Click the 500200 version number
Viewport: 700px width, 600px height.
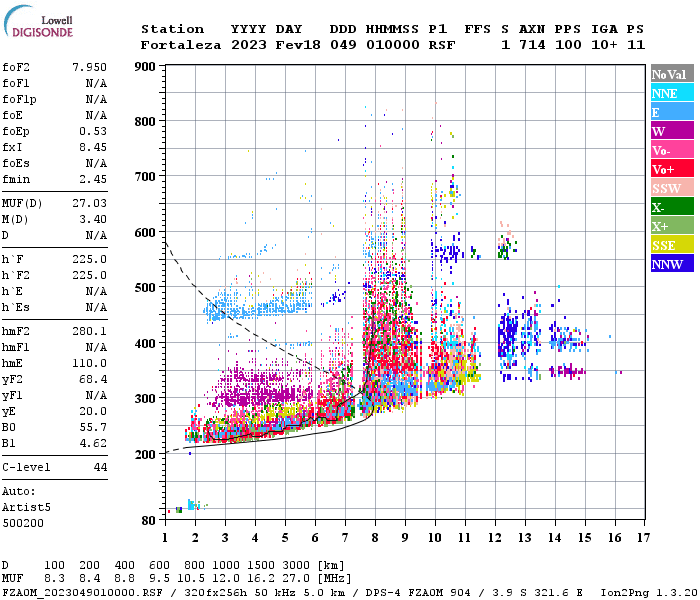[x=23, y=523]
